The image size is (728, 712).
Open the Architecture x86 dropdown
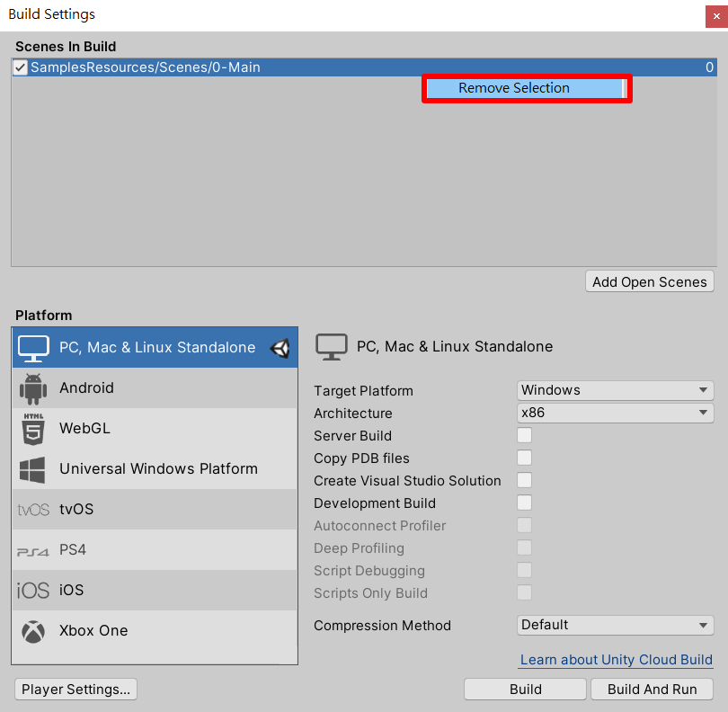point(615,413)
